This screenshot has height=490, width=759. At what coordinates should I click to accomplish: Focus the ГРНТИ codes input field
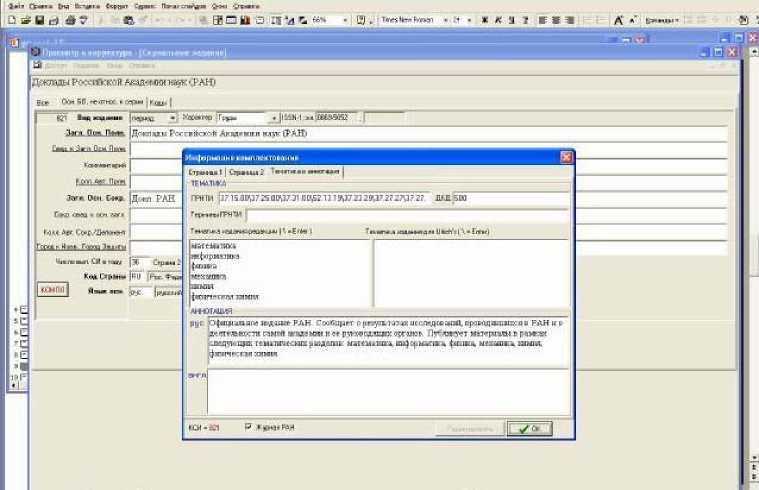[324, 198]
